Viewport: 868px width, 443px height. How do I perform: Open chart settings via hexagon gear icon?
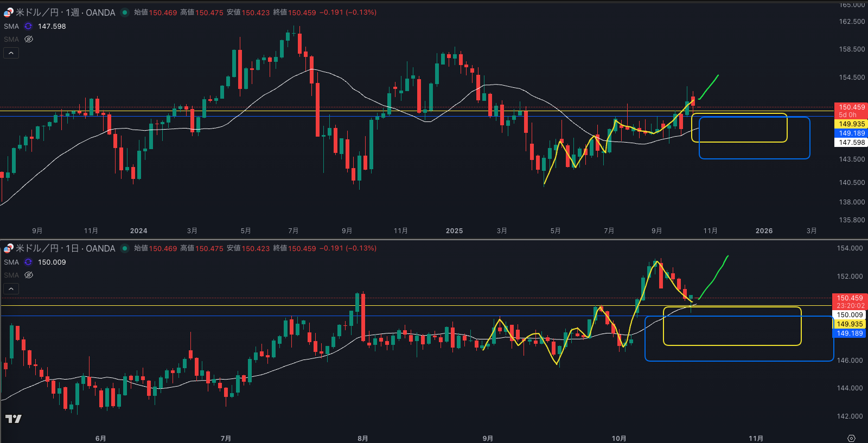click(851, 438)
